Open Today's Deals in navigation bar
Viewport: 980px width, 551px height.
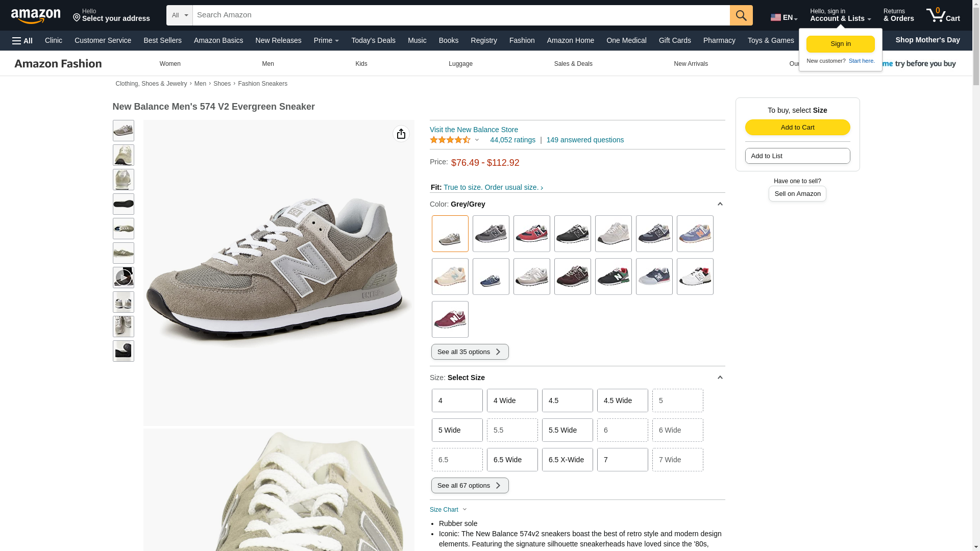[373, 40]
